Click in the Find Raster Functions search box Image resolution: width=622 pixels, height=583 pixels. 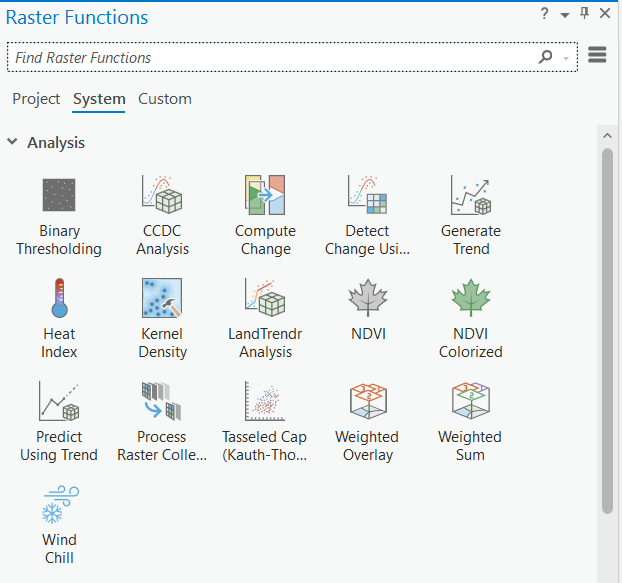pyautogui.click(x=270, y=58)
